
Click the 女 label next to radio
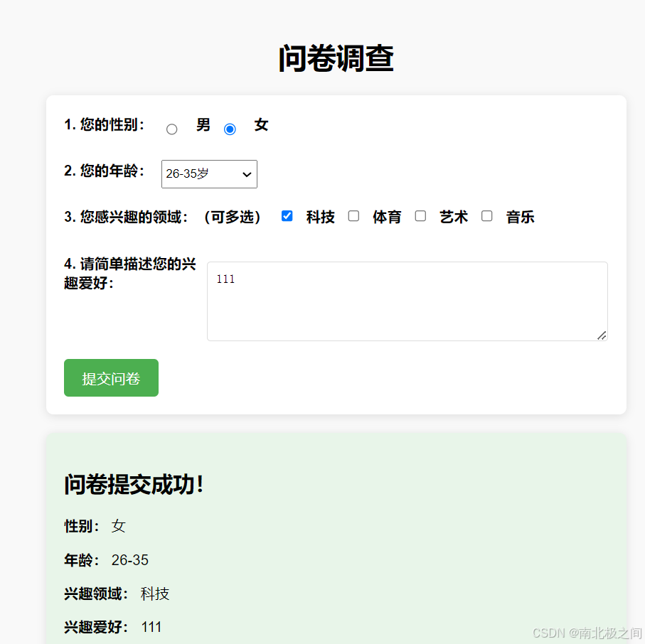[261, 124]
